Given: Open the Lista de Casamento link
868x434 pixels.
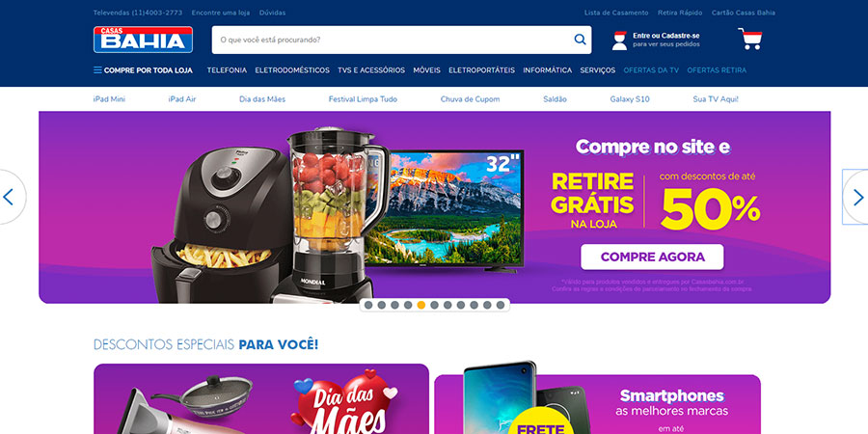Looking at the screenshot, I should [x=616, y=13].
